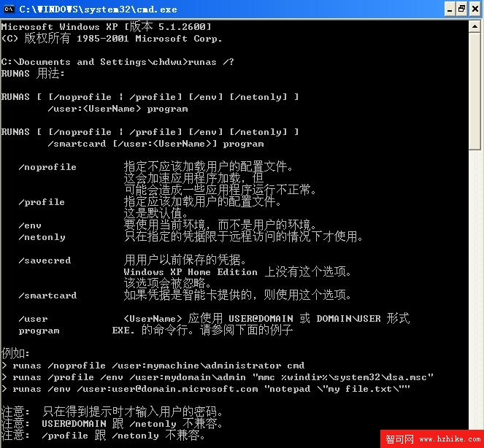Click the scrollbar up arrow
484x448 pixels.
point(475,26)
